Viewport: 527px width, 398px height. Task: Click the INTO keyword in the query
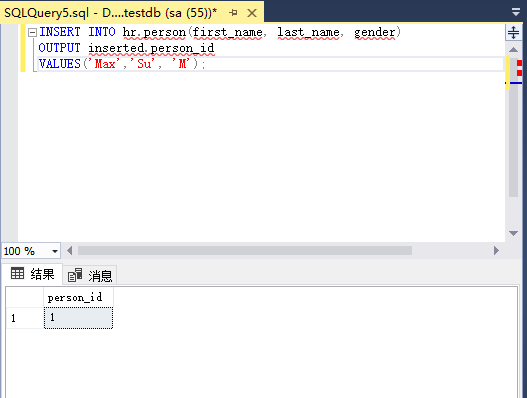coord(102,32)
